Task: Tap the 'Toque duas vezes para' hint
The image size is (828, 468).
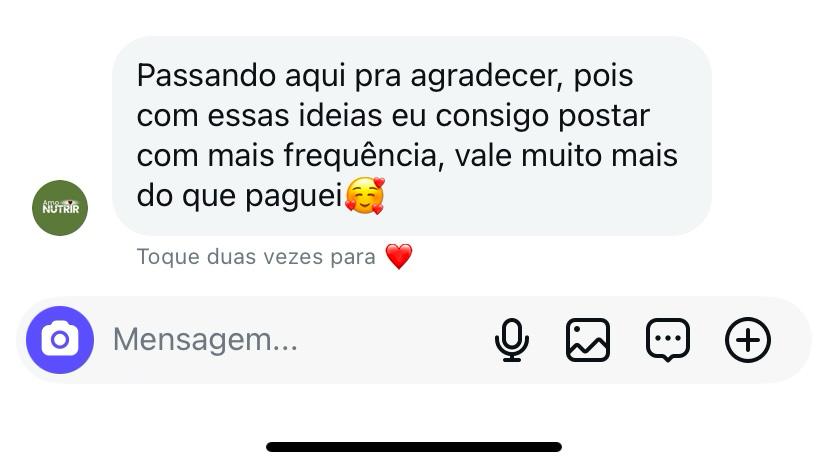Action: point(256,257)
